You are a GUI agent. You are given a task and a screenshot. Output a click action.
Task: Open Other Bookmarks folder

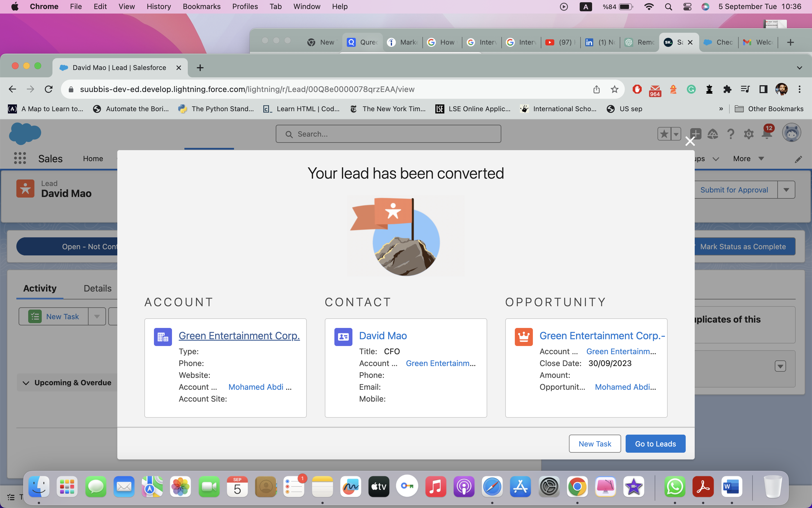click(769, 109)
